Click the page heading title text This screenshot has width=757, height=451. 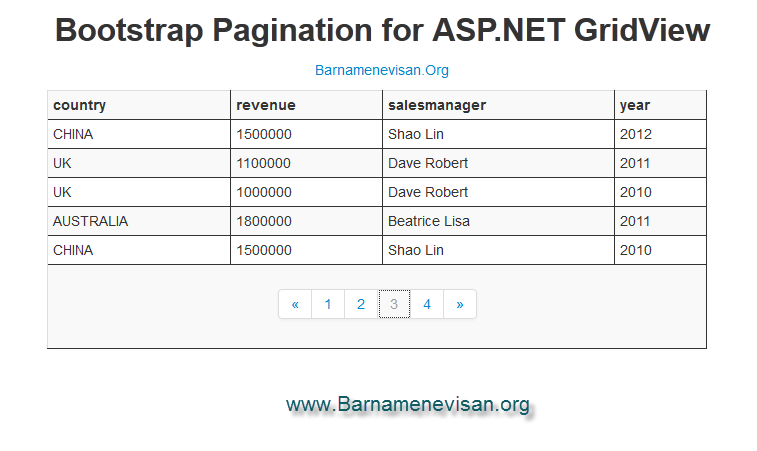382,31
